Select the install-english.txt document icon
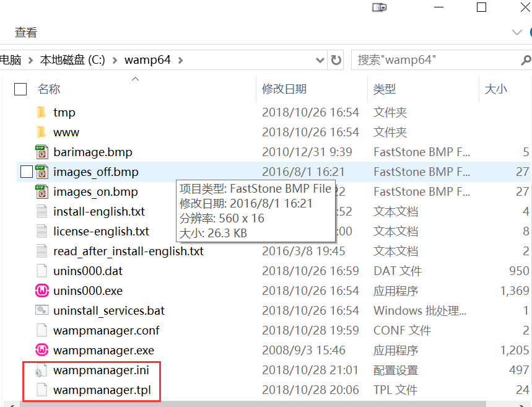The width and height of the screenshot is (532, 407). (41, 211)
